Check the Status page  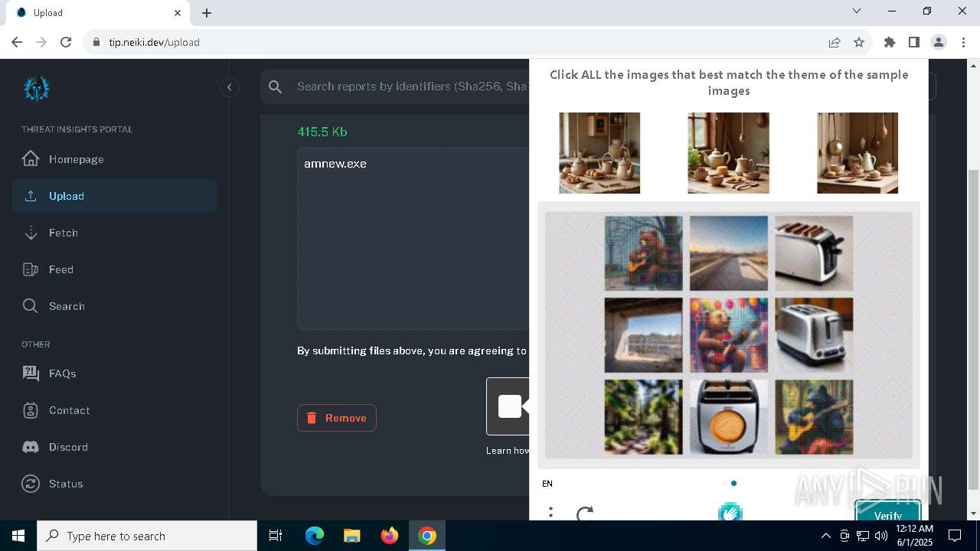click(x=115, y=484)
